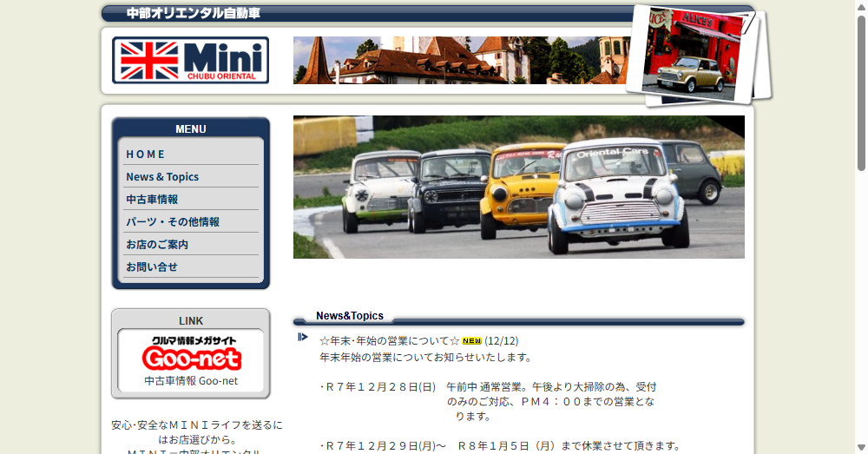Viewport: 868px width, 454px height.
Task: Click the racing Minis hero image
Action: 518,187
